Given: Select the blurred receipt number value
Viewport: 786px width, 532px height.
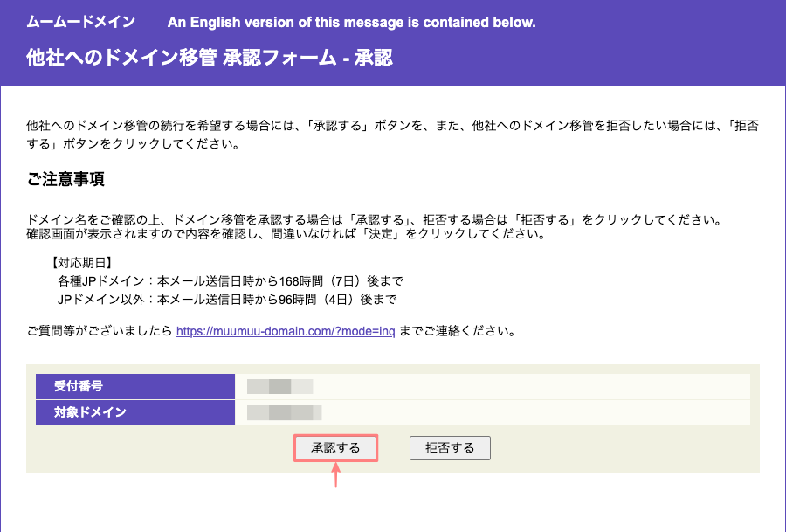Looking at the screenshot, I should [x=279, y=386].
